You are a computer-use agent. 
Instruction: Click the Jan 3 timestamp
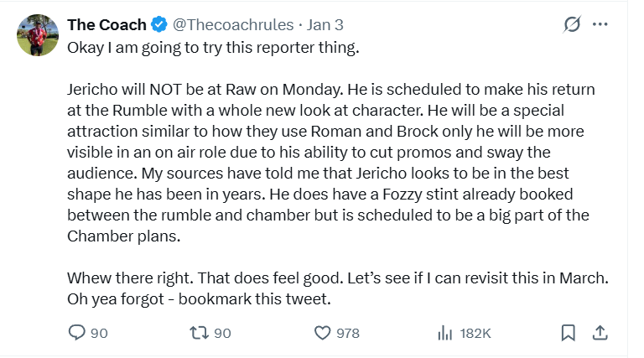(x=327, y=24)
